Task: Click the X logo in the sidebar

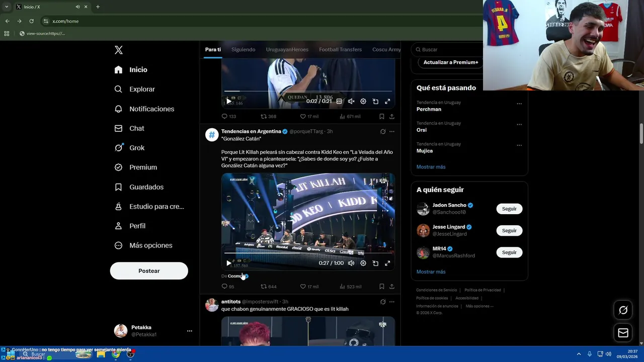Action: coord(119,50)
